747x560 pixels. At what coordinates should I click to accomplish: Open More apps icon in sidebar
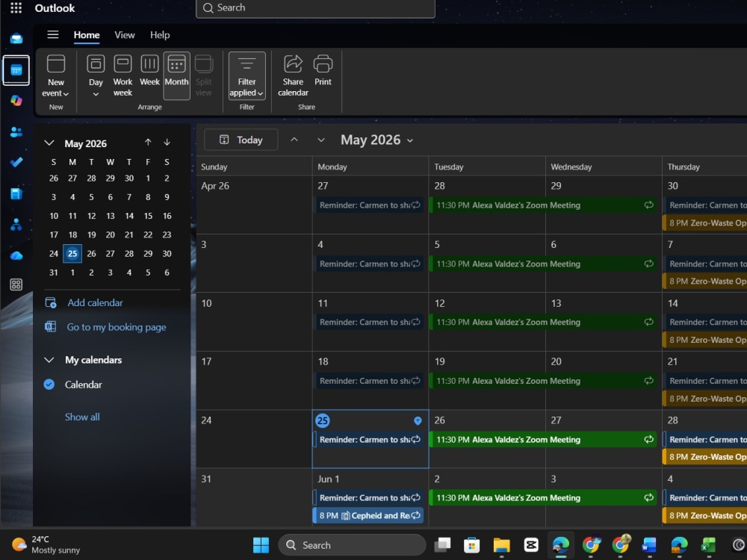pyautogui.click(x=16, y=284)
